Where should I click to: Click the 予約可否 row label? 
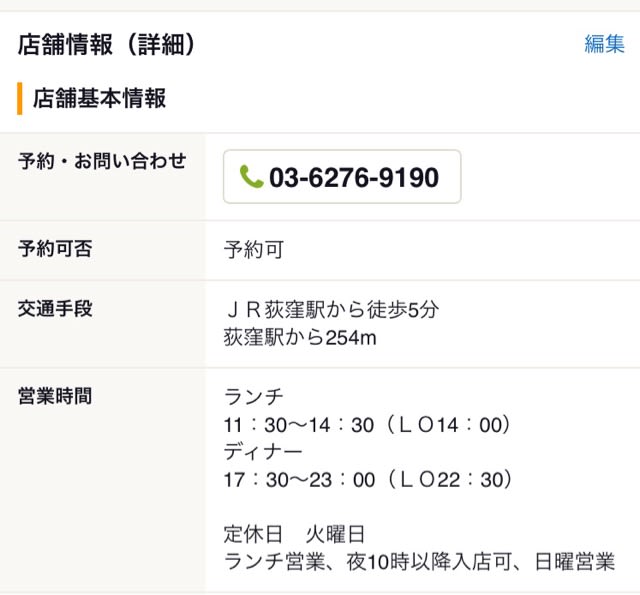click(x=55, y=249)
